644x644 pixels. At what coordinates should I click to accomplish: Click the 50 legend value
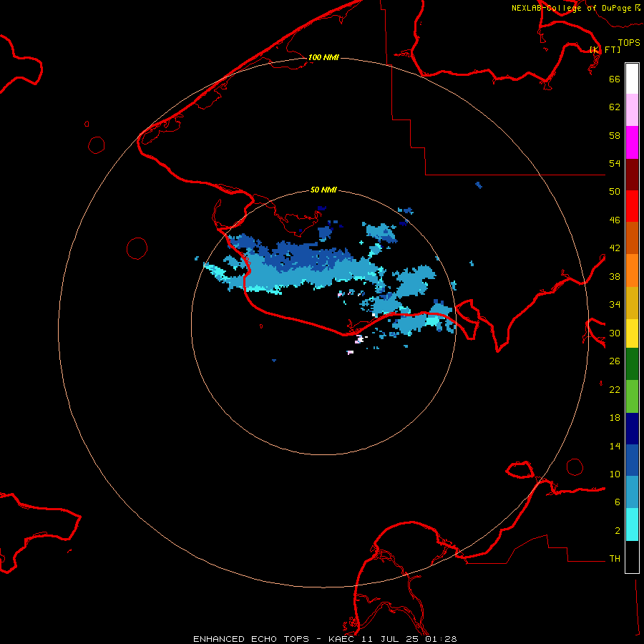[x=615, y=192]
